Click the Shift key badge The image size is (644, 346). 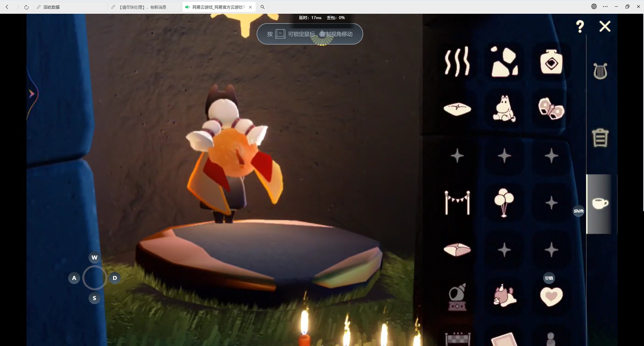pyautogui.click(x=579, y=211)
